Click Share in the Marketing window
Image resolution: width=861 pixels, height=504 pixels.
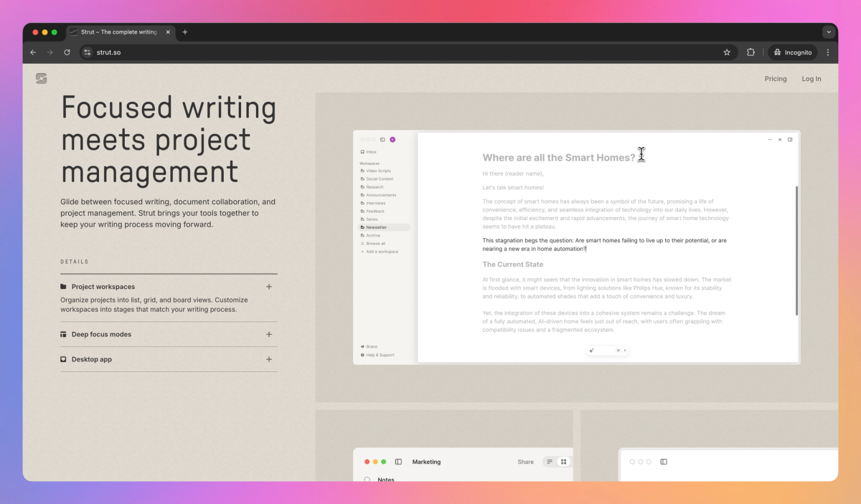[x=526, y=462]
